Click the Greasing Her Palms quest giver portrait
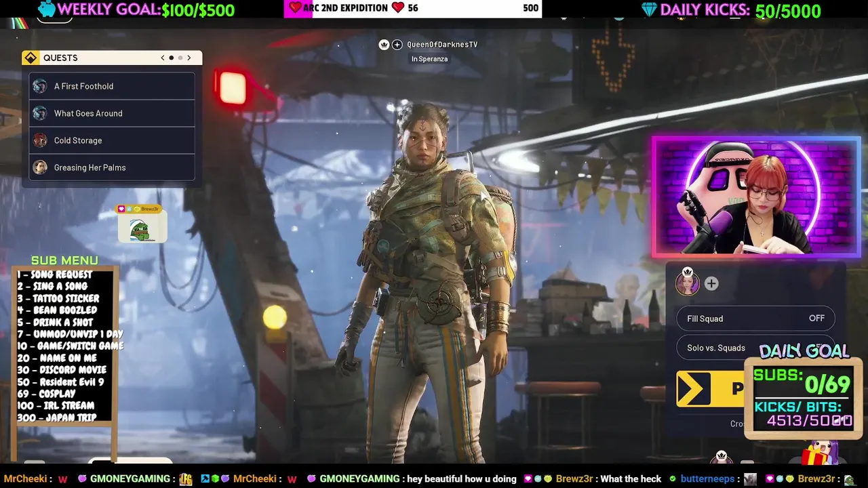This screenshot has width=868, height=488. pyautogui.click(x=40, y=167)
